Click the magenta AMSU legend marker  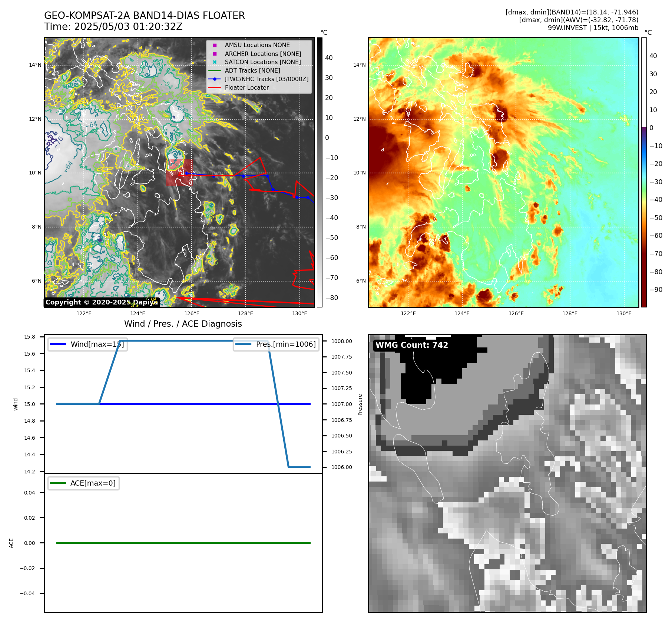click(x=215, y=45)
